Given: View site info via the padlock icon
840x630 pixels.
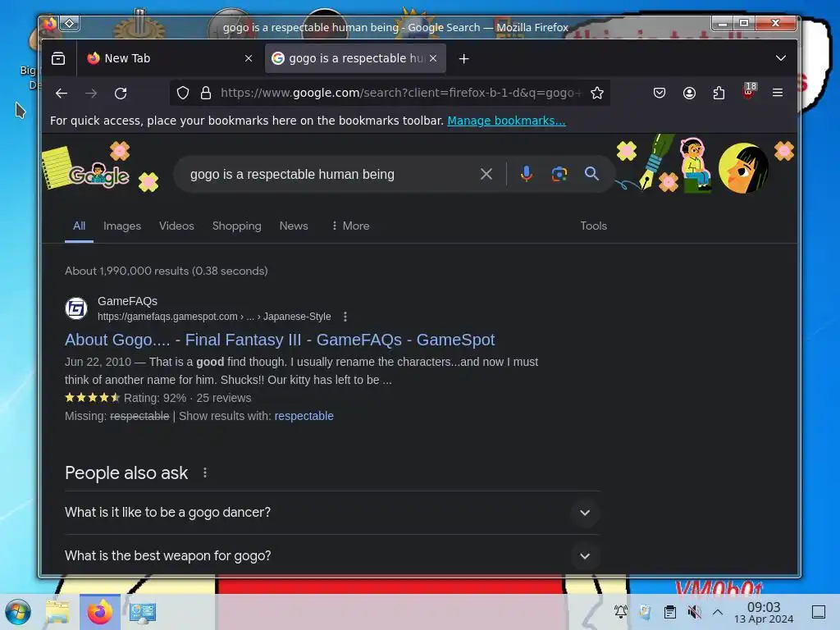Looking at the screenshot, I should pos(206,94).
